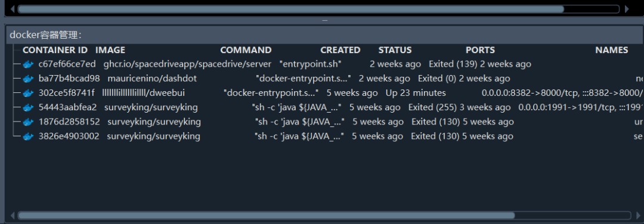644x224 pixels.
Task: Click docker icon of container c67ef66ce7ed
Action: click(x=28, y=64)
